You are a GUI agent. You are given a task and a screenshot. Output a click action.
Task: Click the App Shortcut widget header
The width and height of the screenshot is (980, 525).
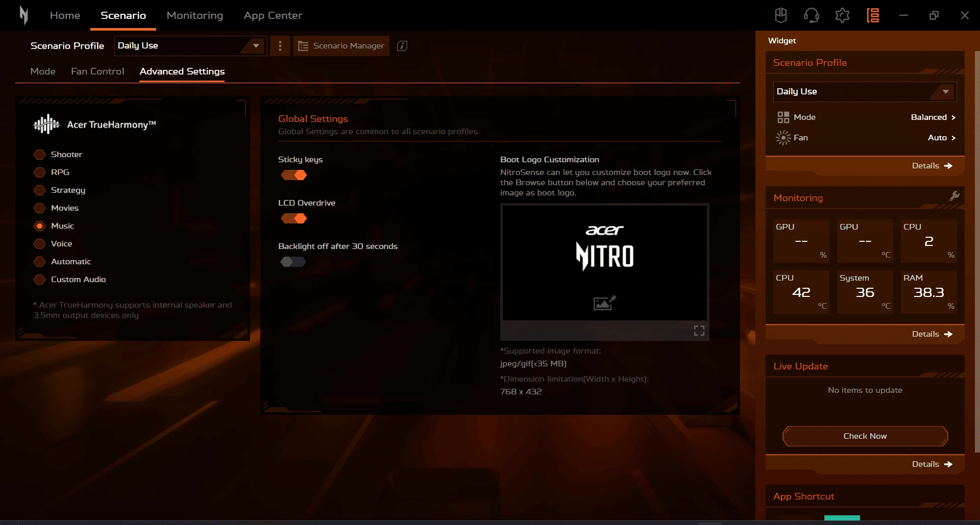tap(865, 496)
